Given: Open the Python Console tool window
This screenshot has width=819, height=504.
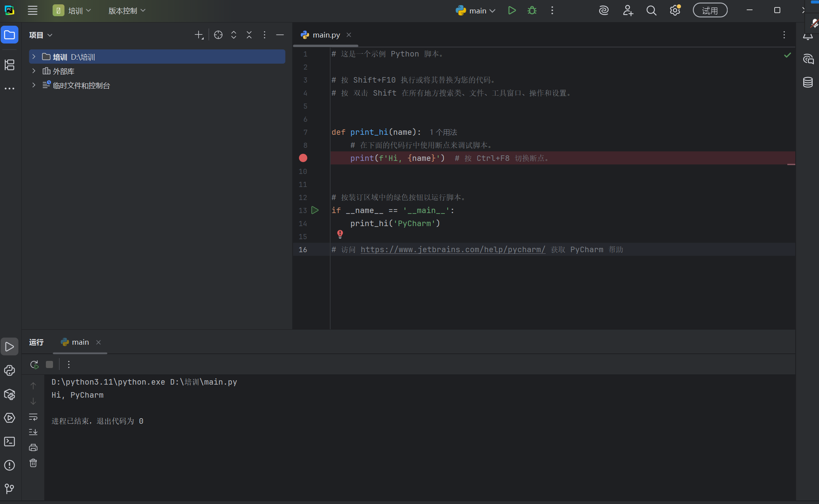Looking at the screenshot, I should [x=9, y=370].
